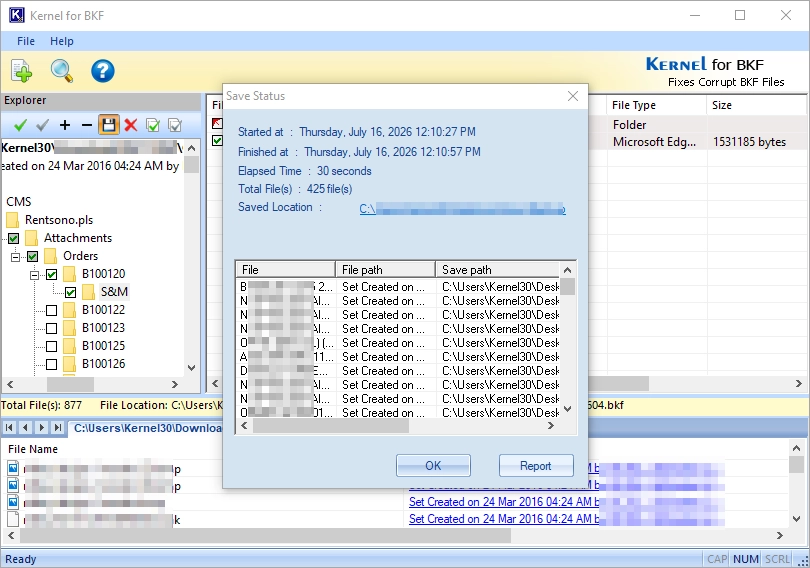The height and width of the screenshot is (568, 810).
Task: Click the Orders folder icon
Action: click(51, 256)
